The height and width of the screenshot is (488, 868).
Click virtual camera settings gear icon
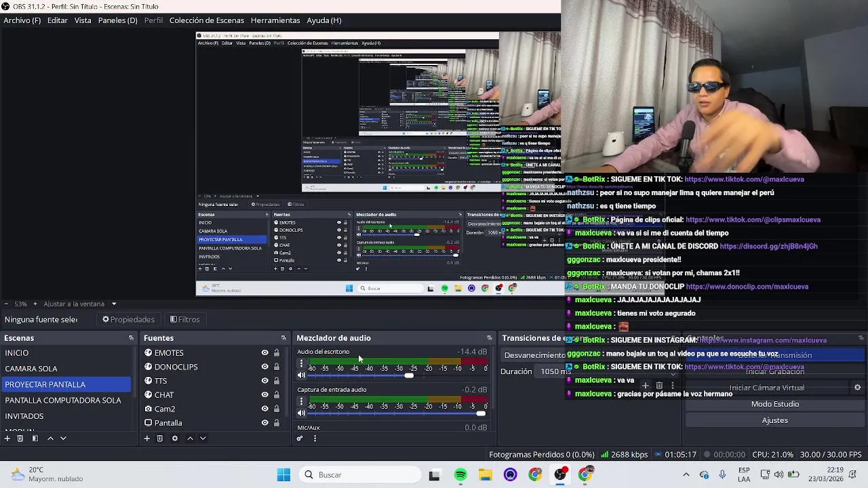[x=857, y=388]
